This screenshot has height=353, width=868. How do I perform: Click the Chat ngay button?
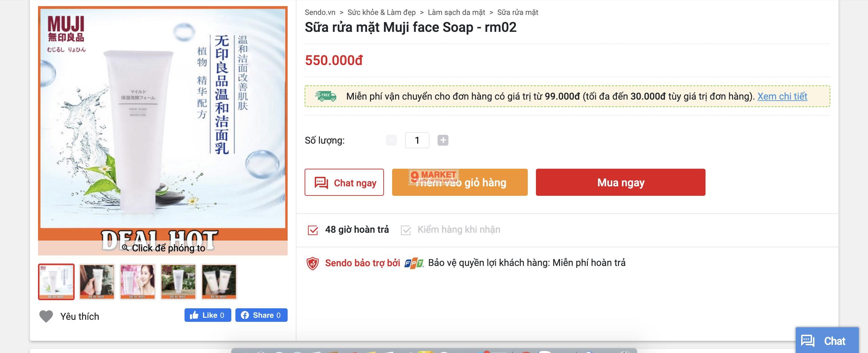click(x=344, y=182)
